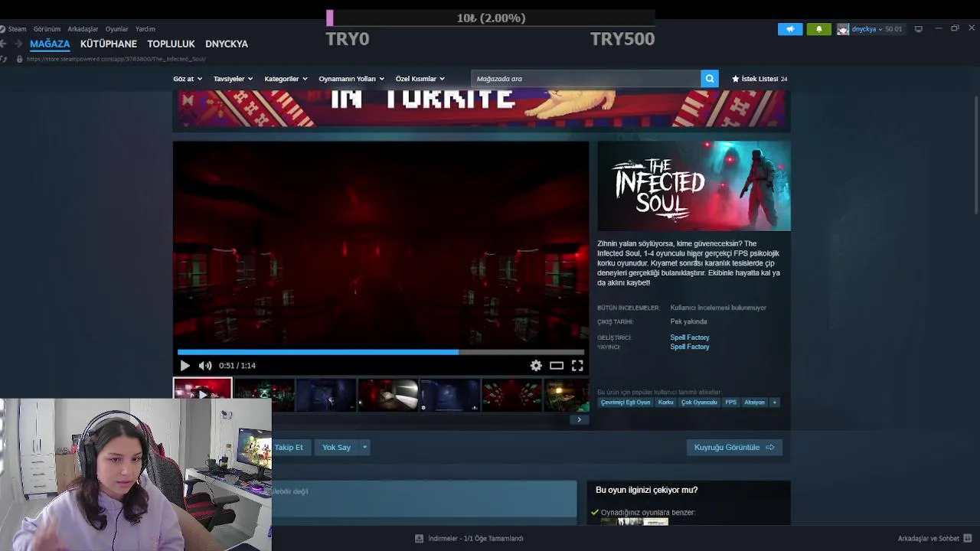
Task: Click the Çevrimiçi Eşli Oyun tag
Action: pos(626,403)
